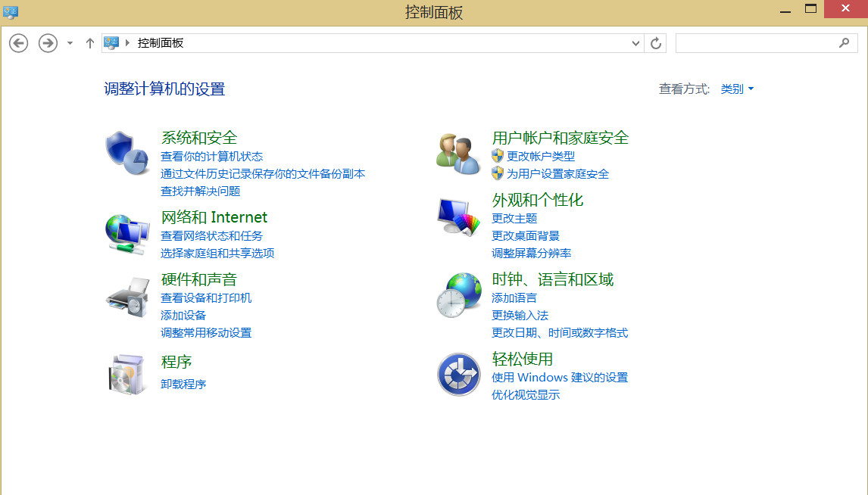Open 卸载程序 link
This screenshot has width=868, height=495.
[182, 384]
